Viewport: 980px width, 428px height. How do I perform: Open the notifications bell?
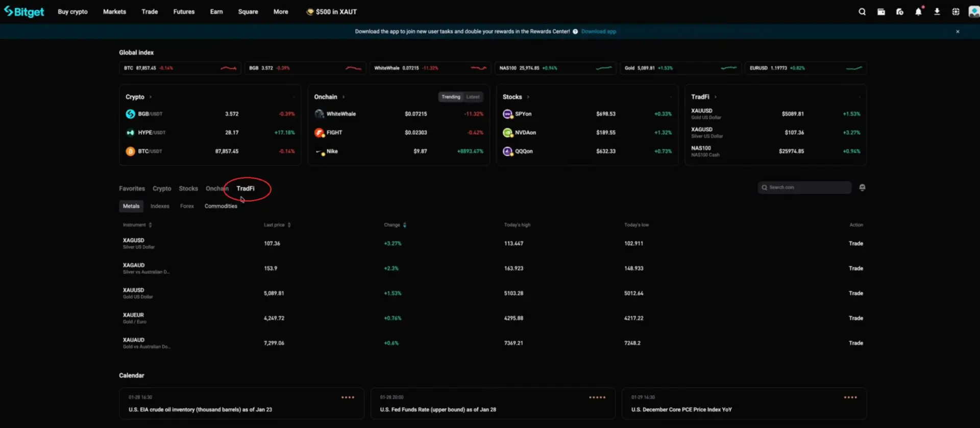(918, 12)
